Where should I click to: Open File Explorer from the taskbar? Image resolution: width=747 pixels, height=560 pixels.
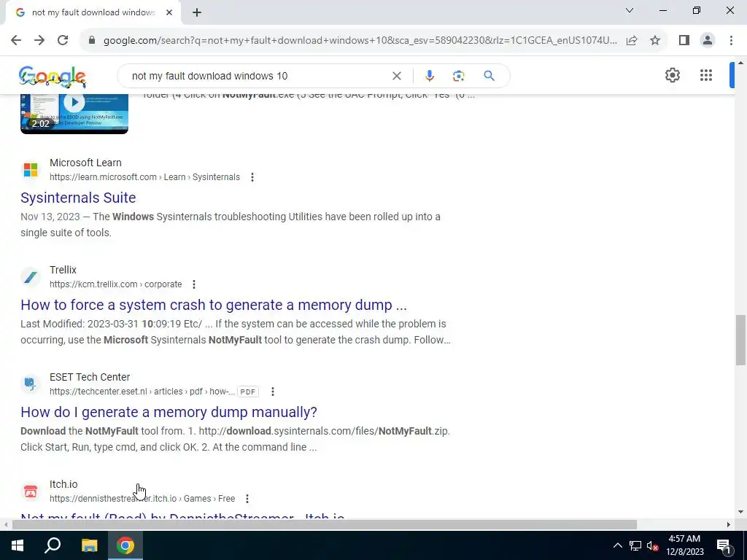point(89,545)
